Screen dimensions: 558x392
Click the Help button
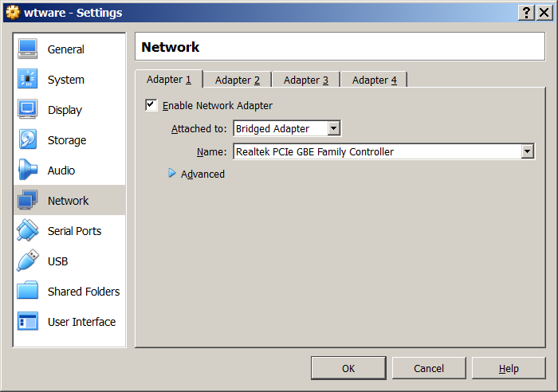(x=509, y=368)
